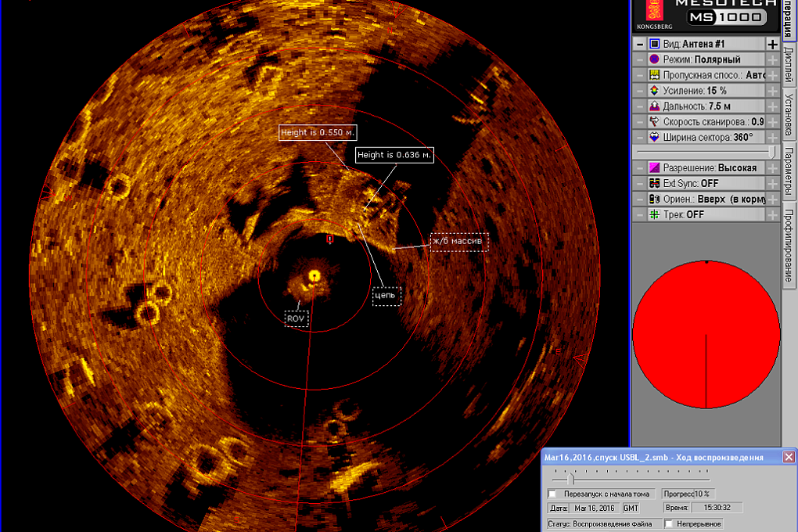Click the Height is 0.636 м label
Image resolution: width=798 pixels, height=532 pixels.
coord(394,155)
